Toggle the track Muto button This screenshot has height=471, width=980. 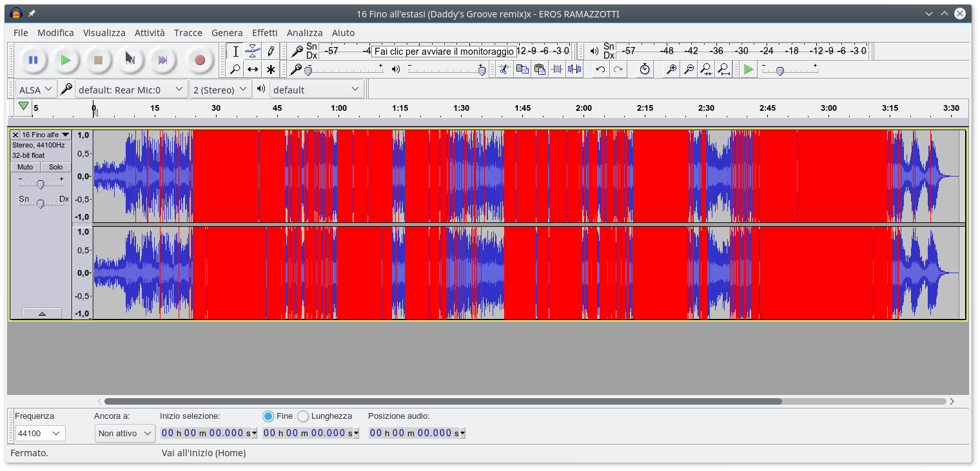click(x=25, y=167)
